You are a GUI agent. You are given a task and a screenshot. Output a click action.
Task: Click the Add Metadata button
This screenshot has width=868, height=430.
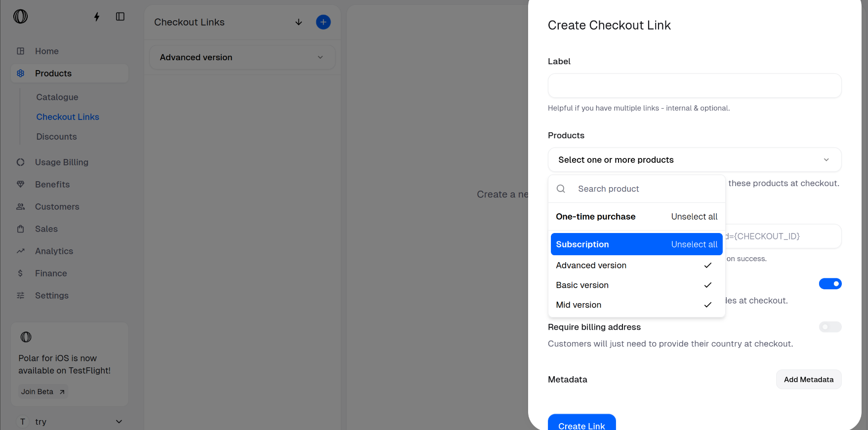click(808, 380)
